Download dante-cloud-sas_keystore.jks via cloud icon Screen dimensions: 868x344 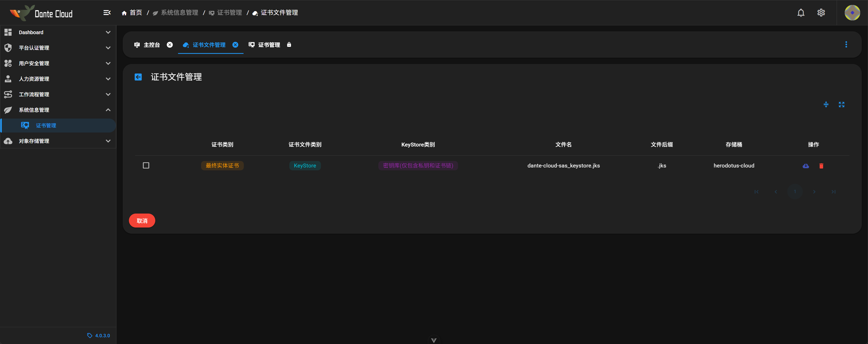pos(806,166)
